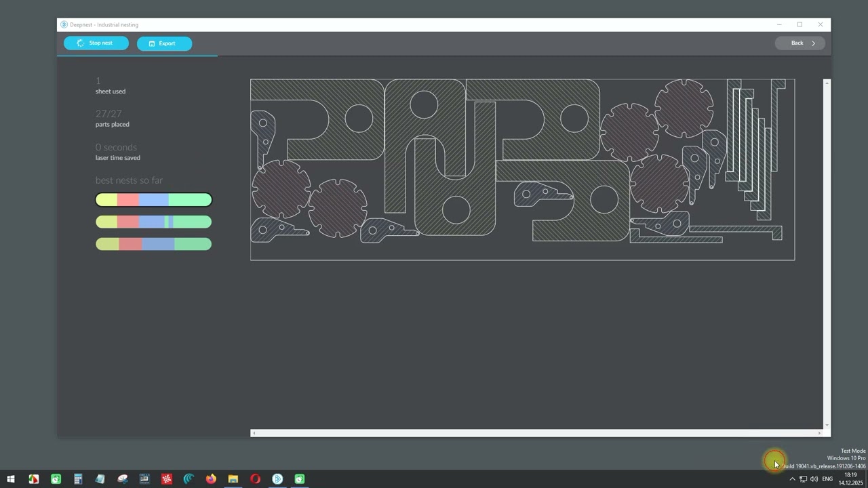Show hidden system tray icons
This screenshot has width=868, height=488.
792,479
